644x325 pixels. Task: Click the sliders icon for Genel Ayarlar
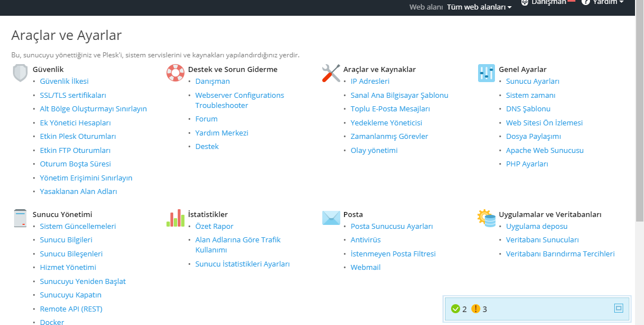pos(487,73)
